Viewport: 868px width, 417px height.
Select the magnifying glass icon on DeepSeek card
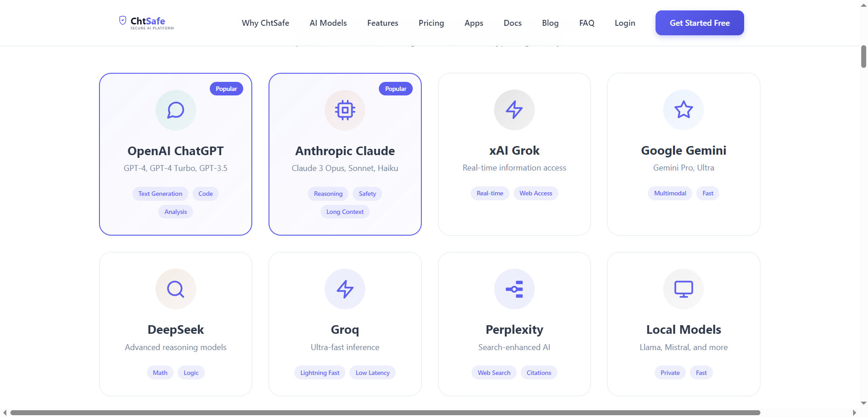(175, 289)
